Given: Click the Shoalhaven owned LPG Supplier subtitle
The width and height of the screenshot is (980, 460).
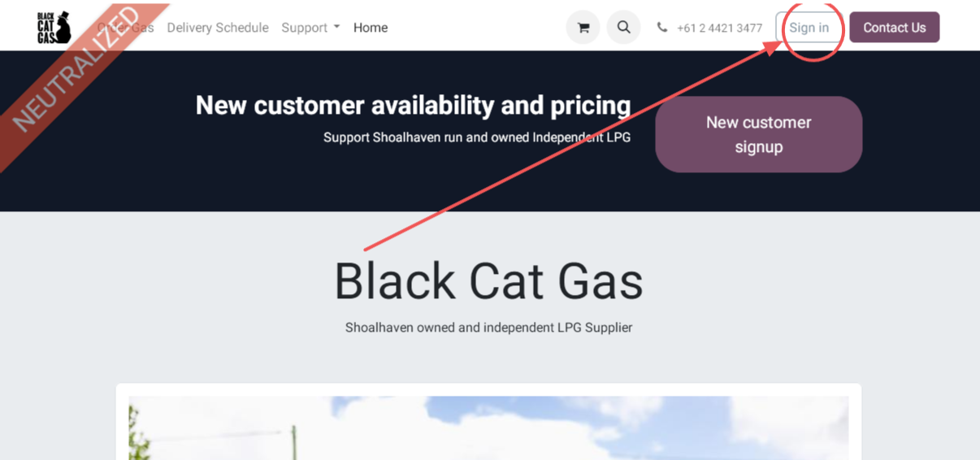Looking at the screenshot, I should 488,328.
